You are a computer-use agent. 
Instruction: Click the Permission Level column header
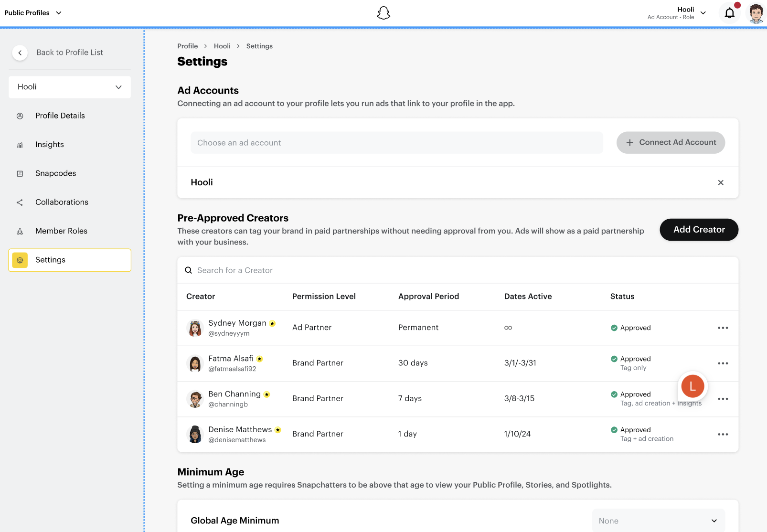324,297
